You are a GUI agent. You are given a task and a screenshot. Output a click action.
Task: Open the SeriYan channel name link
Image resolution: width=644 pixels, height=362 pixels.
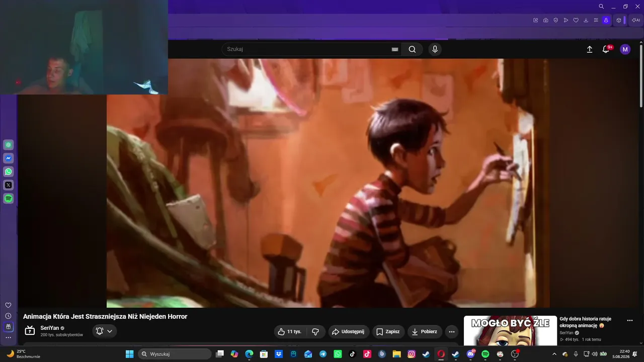[x=49, y=328]
